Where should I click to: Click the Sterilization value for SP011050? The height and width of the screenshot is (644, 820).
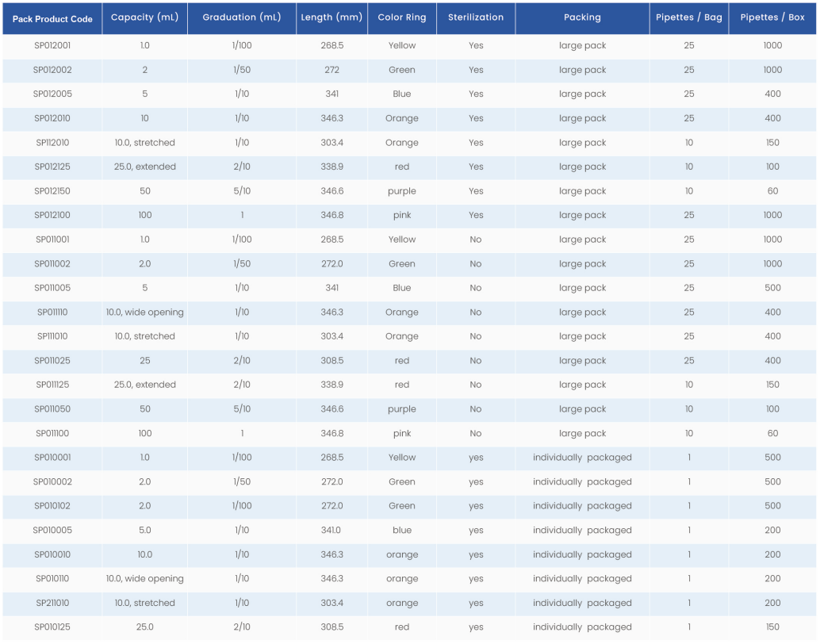pyautogui.click(x=475, y=409)
